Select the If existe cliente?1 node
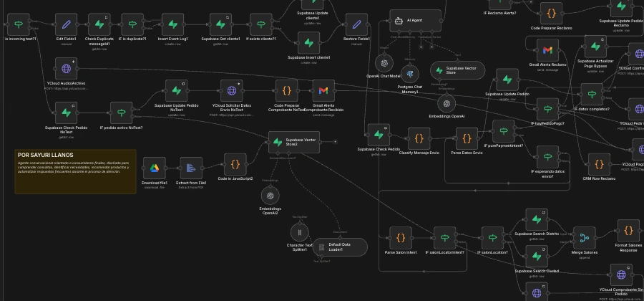Viewport: 644px width, 301px height. (260, 24)
